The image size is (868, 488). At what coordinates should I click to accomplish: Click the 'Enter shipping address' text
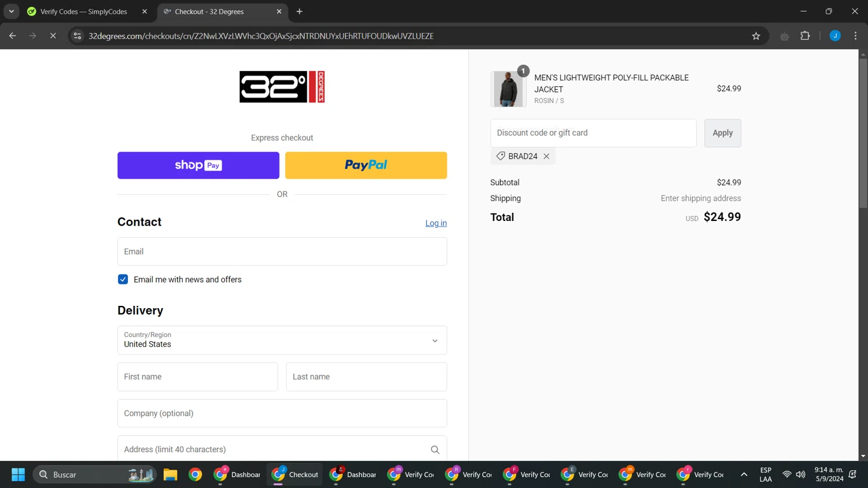[x=701, y=198]
